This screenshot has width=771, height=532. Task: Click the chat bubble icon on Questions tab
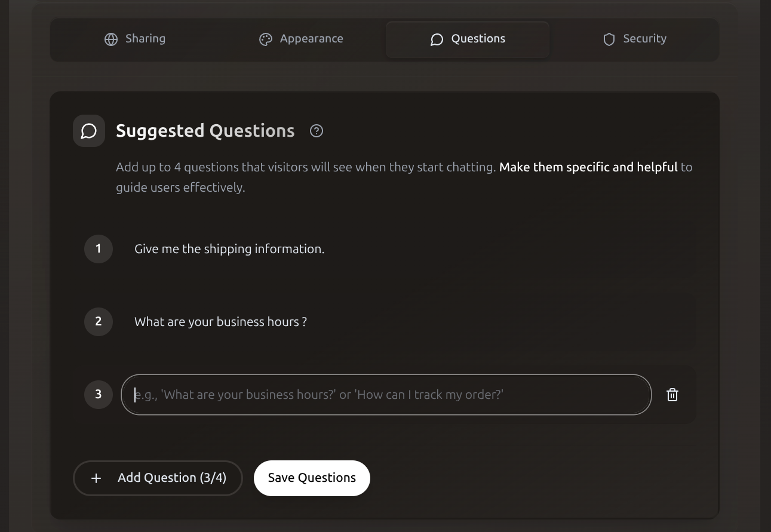point(437,39)
